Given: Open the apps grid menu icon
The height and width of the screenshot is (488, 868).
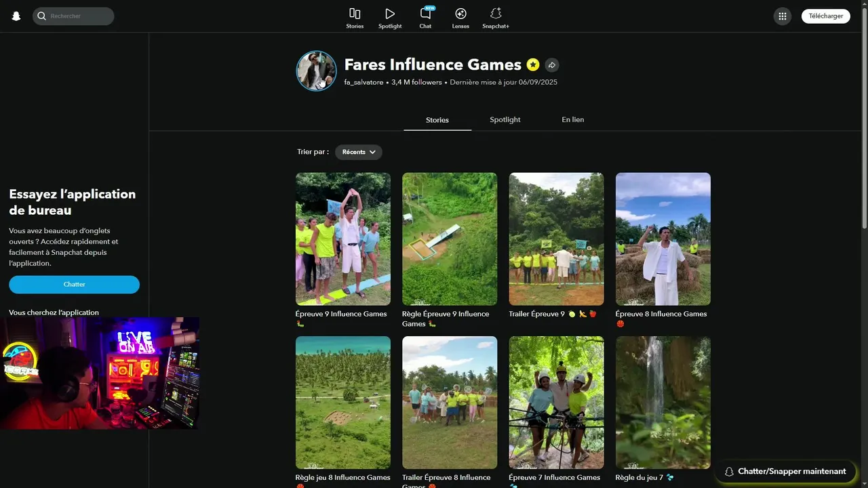Looking at the screenshot, I should [783, 16].
